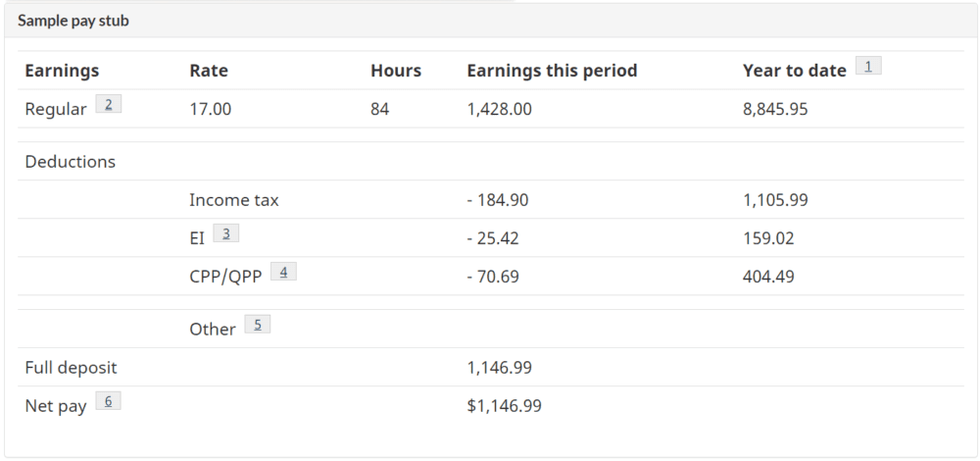Click the 84 hours value

point(380,109)
